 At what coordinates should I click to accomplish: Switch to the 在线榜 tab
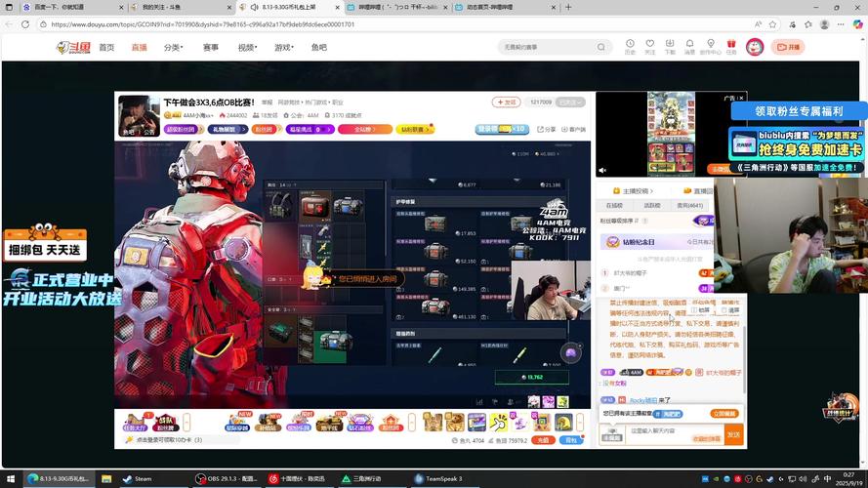click(614, 206)
